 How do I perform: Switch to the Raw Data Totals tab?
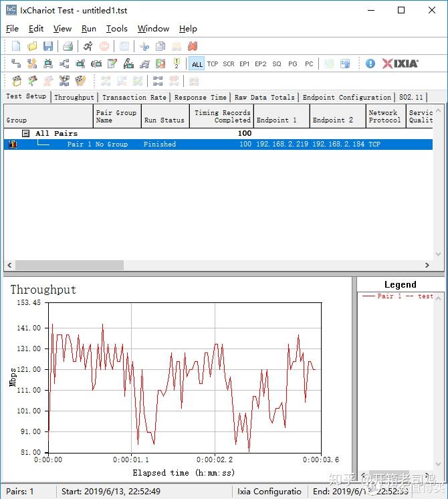click(x=265, y=98)
